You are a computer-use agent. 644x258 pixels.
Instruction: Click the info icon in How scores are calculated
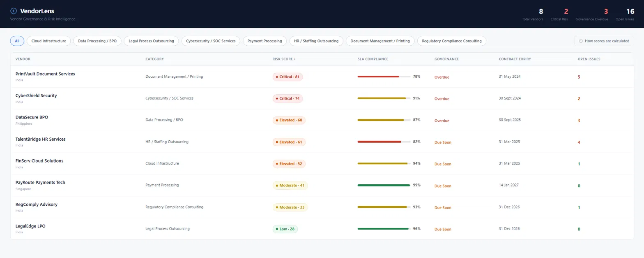click(x=581, y=41)
